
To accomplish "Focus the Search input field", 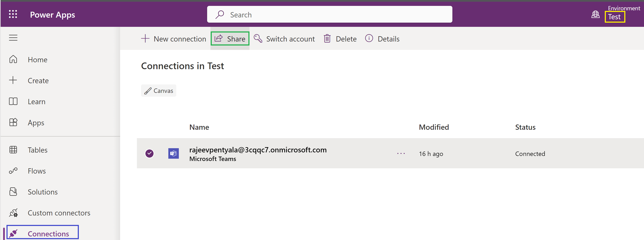I will (x=330, y=14).
